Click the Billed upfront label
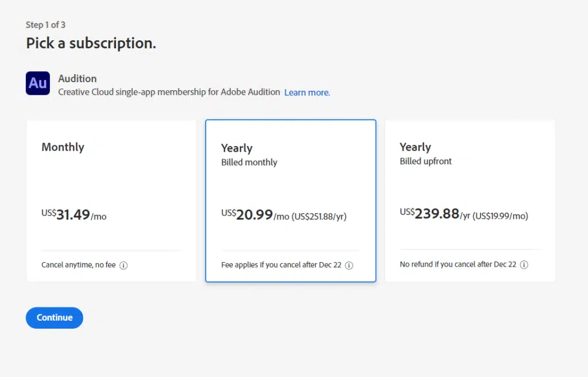The width and height of the screenshot is (588, 377). [425, 161]
